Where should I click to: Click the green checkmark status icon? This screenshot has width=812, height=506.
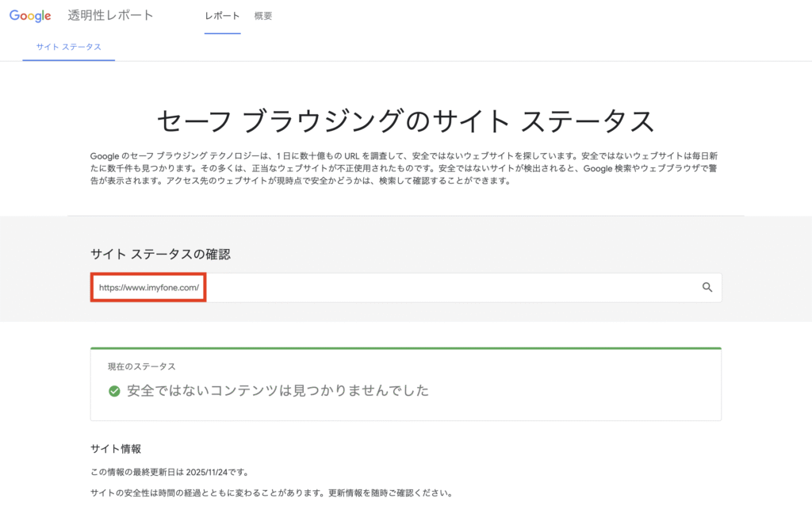pyautogui.click(x=114, y=391)
